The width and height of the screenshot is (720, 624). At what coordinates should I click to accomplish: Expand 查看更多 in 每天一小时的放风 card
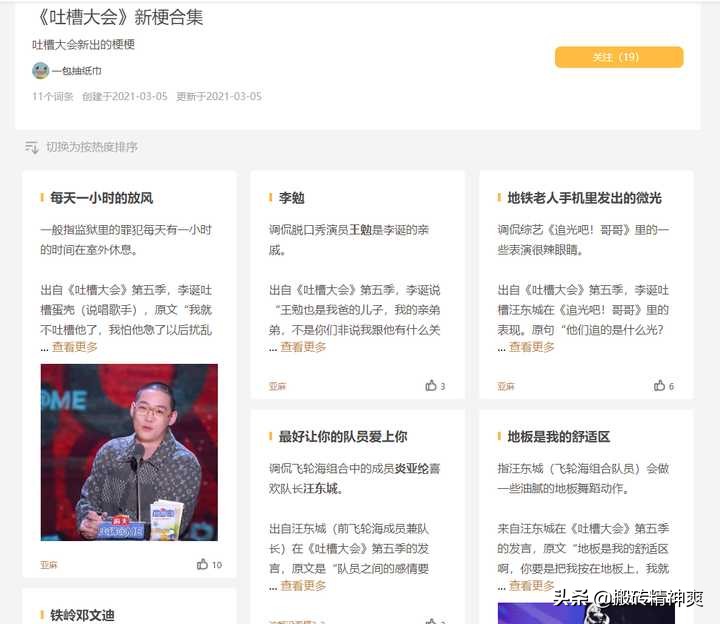tap(75, 347)
